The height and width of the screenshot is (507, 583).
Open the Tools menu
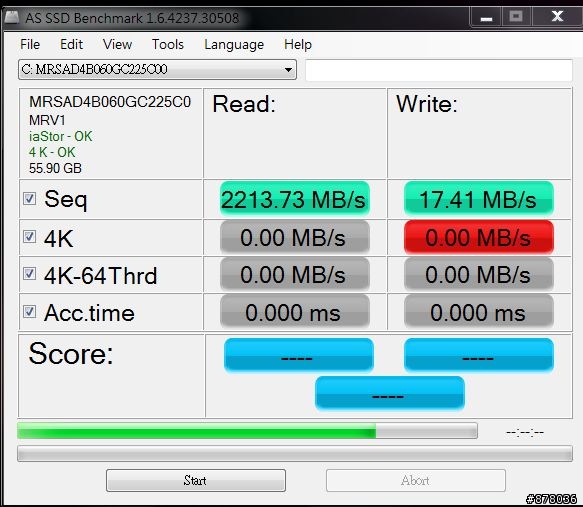[168, 44]
